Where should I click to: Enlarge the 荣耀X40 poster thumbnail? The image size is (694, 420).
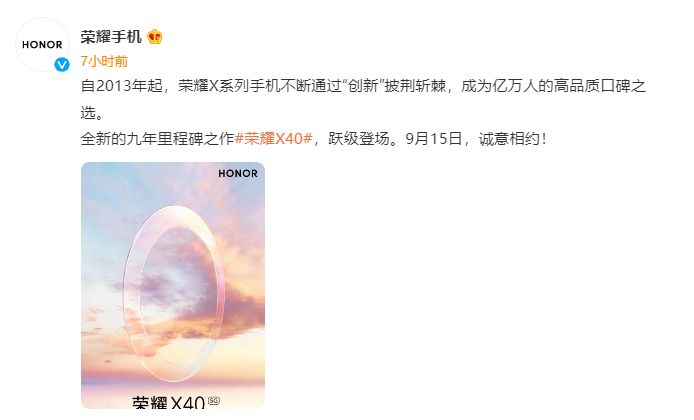(173, 285)
